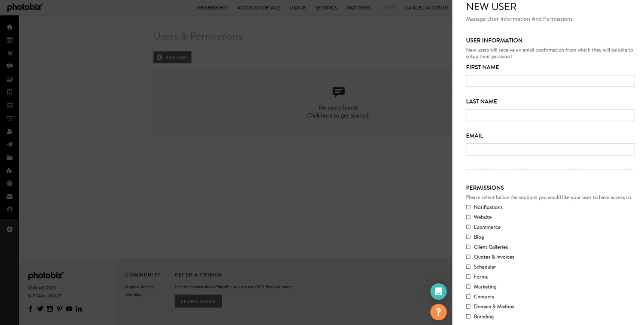
Task: Open the puzzle piece add-ons icon
Action: pyautogui.click(x=9, y=170)
